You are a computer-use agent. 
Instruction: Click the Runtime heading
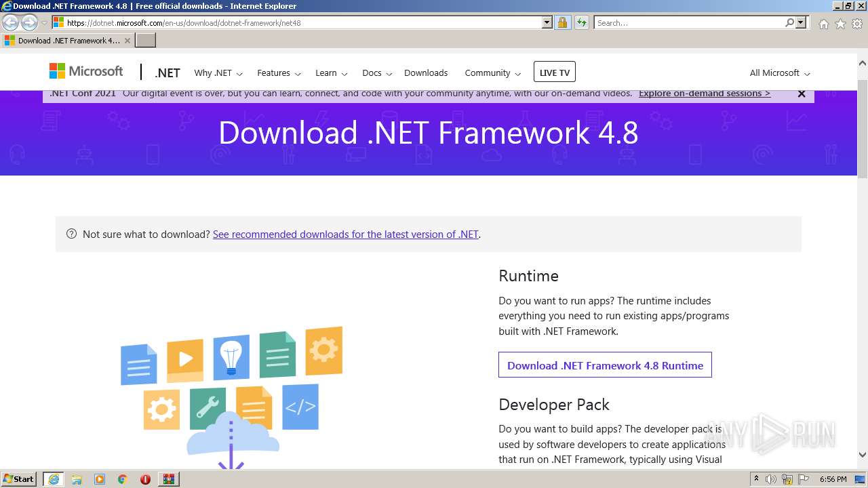click(528, 276)
